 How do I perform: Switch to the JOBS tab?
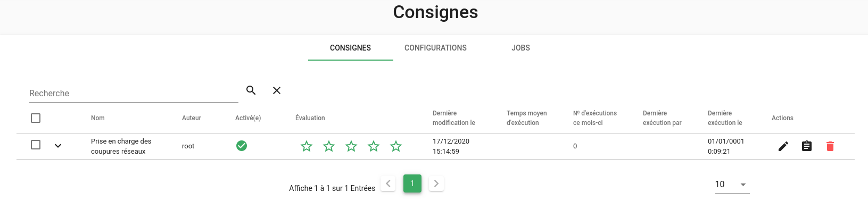pos(520,48)
